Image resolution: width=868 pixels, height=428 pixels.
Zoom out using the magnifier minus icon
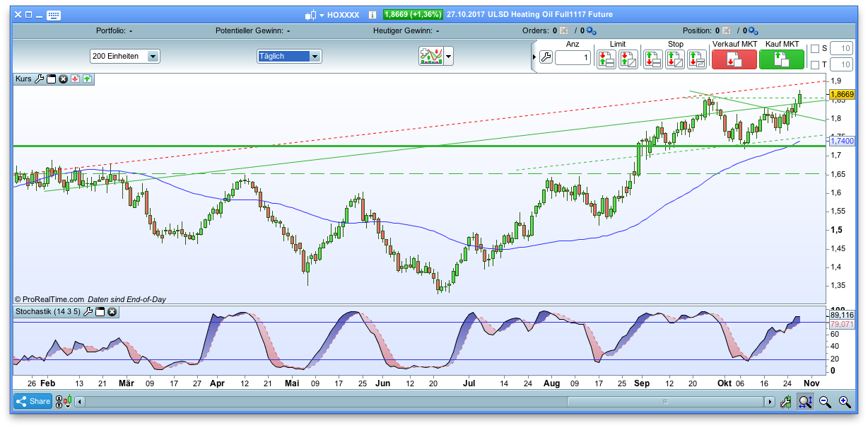click(825, 401)
